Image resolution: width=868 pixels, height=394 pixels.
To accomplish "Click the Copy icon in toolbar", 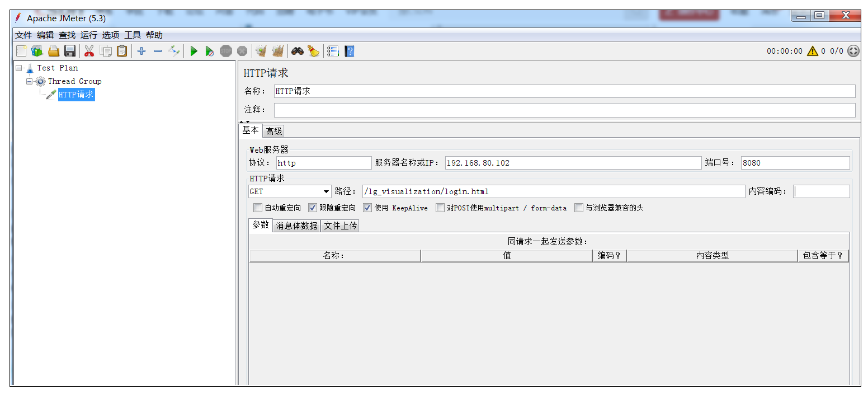I will 106,51.
